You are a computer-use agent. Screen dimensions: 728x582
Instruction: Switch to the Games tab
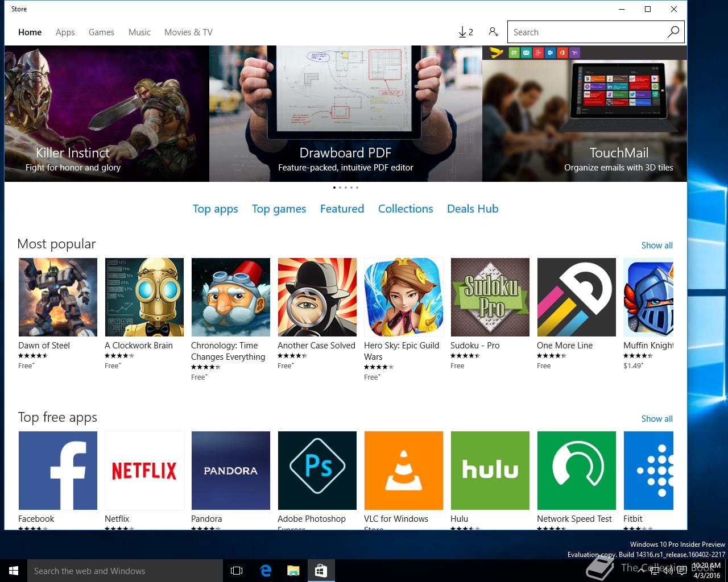101,32
